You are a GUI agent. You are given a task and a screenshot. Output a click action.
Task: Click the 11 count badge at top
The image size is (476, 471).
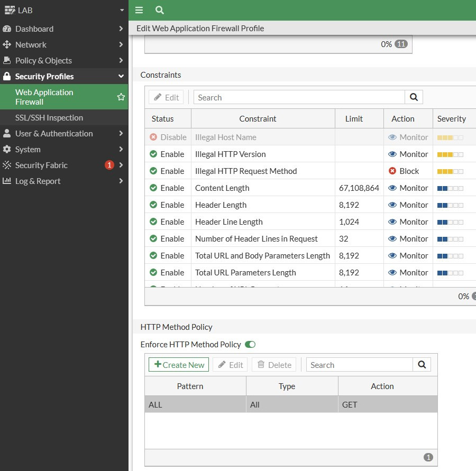[x=401, y=44]
